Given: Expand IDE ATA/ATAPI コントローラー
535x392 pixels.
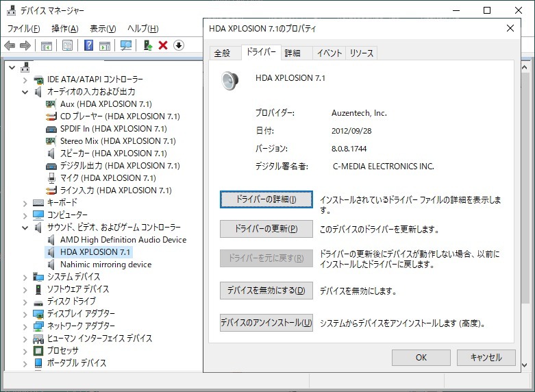Looking at the screenshot, I should click(25, 80).
